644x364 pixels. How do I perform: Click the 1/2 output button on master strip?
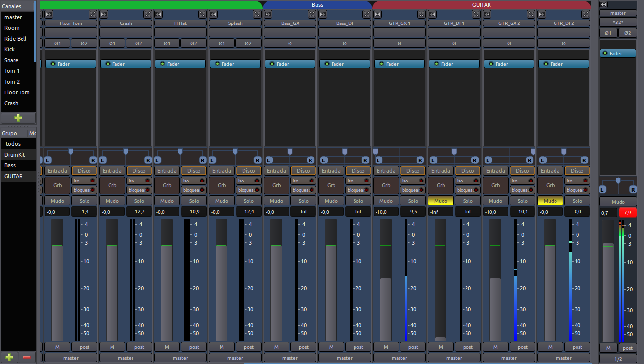[618, 359]
